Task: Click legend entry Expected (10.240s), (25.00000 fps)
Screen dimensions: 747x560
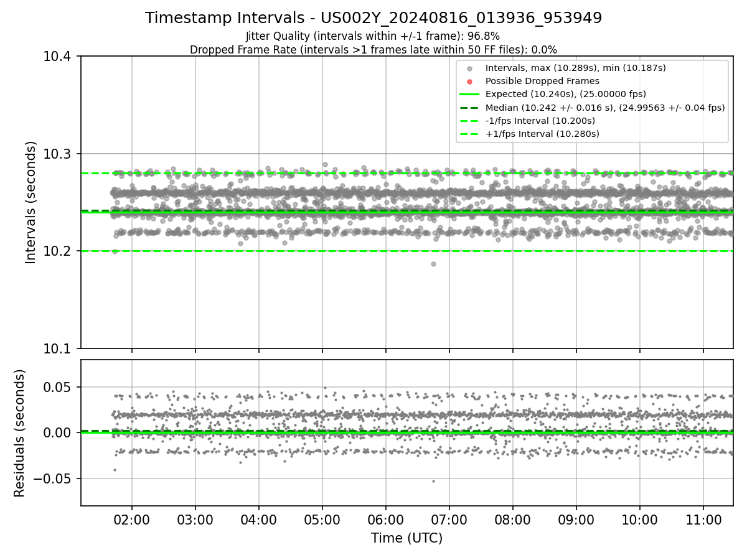Action: 566,94
